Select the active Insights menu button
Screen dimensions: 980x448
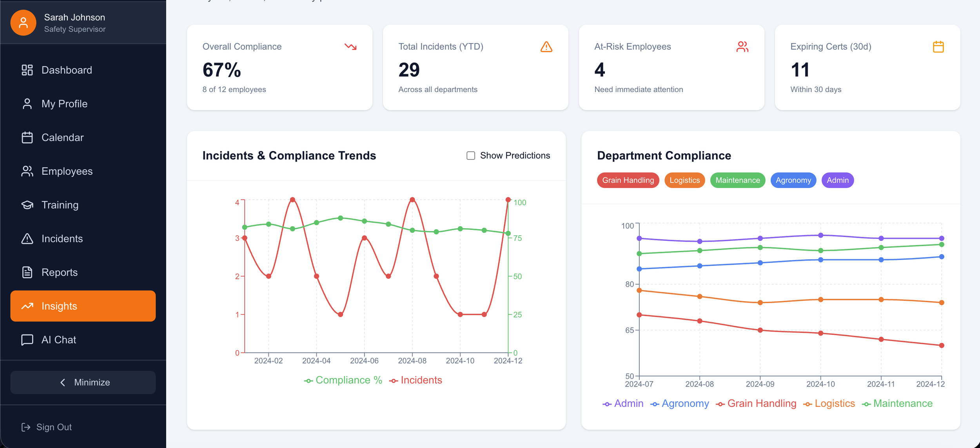(x=83, y=306)
